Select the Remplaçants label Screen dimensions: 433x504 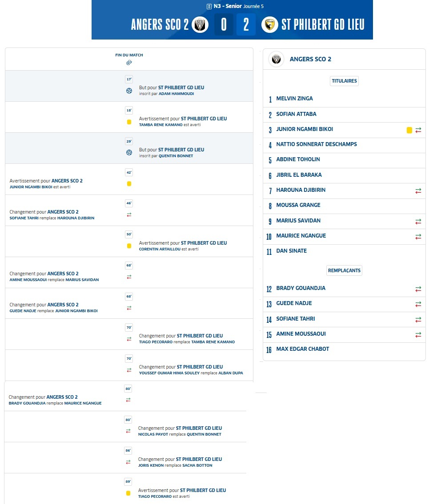pos(344,270)
